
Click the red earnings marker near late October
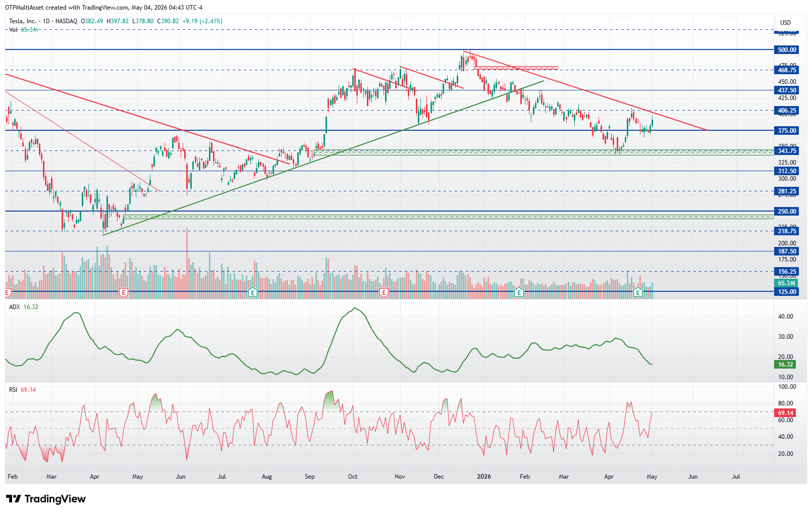[x=384, y=292]
